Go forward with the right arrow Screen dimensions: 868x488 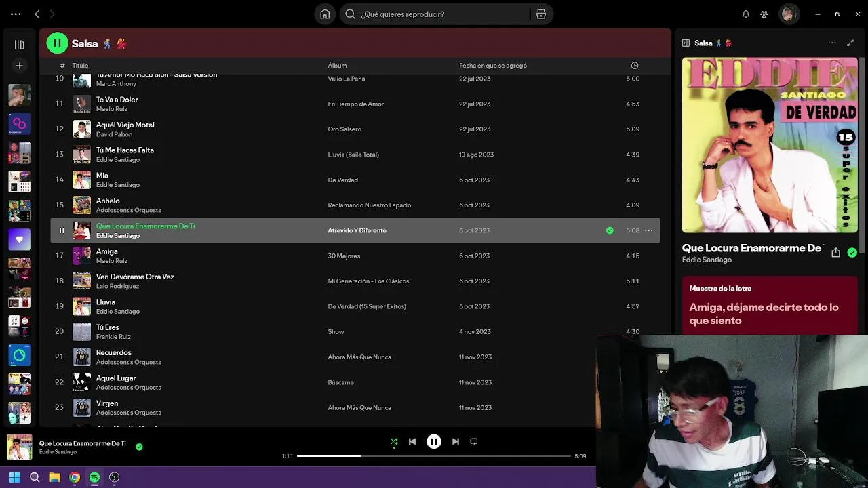coord(52,14)
